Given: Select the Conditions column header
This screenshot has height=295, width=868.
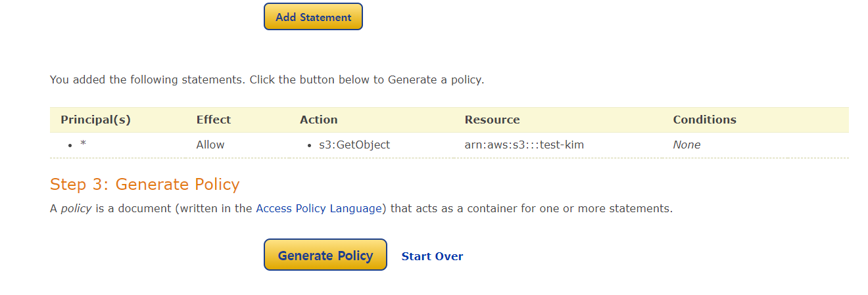Looking at the screenshot, I should (704, 120).
